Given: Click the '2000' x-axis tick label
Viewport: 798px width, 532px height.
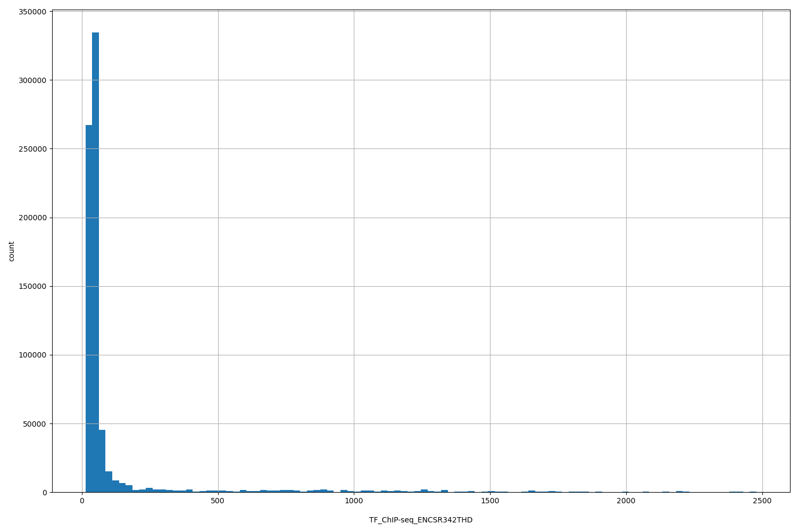Looking at the screenshot, I should 627,501.
